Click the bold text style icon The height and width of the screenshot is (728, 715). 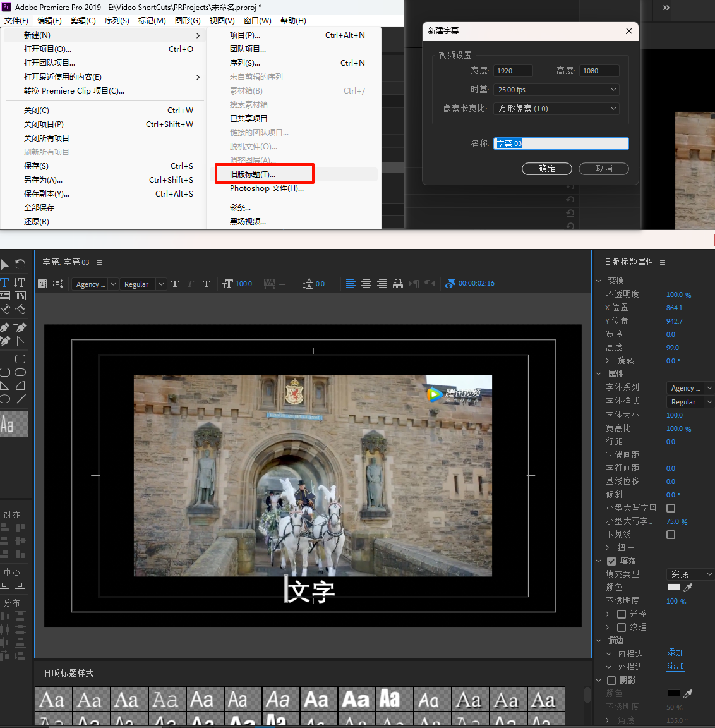click(175, 284)
